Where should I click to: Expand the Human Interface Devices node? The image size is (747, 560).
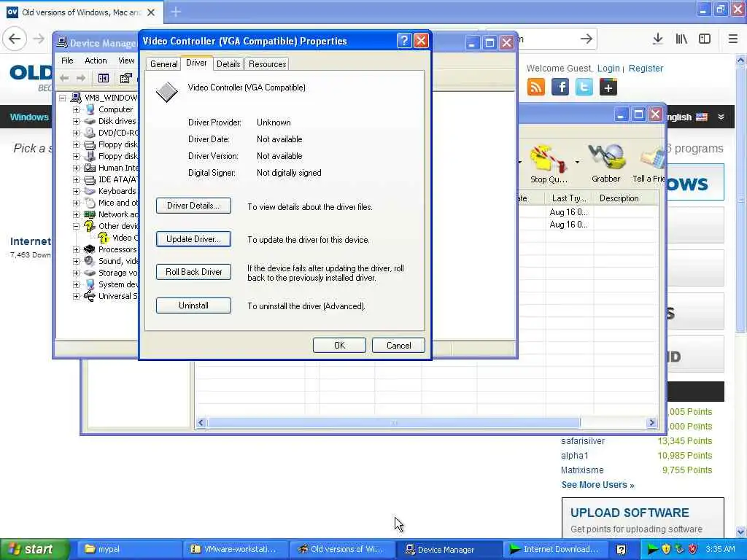pyautogui.click(x=76, y=168)
